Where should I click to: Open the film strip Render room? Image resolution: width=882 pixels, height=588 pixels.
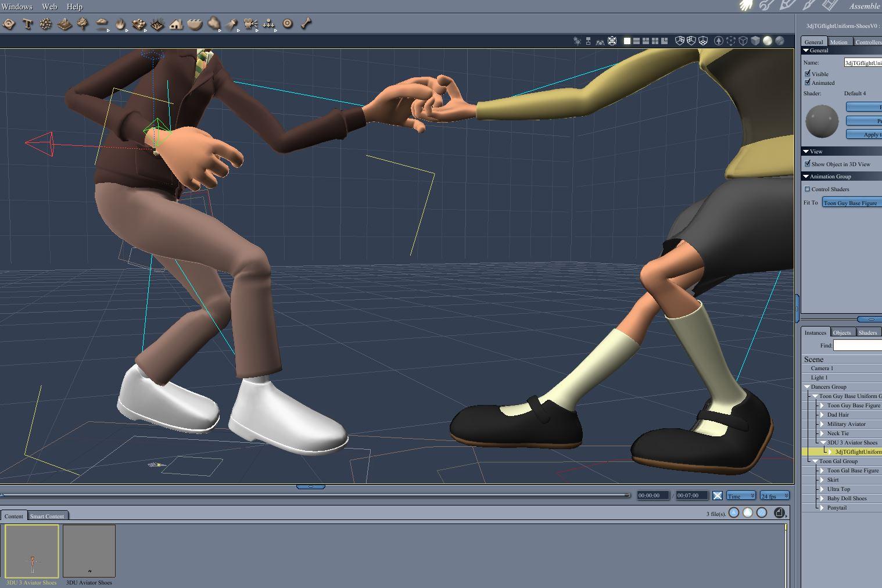(830, 5)
